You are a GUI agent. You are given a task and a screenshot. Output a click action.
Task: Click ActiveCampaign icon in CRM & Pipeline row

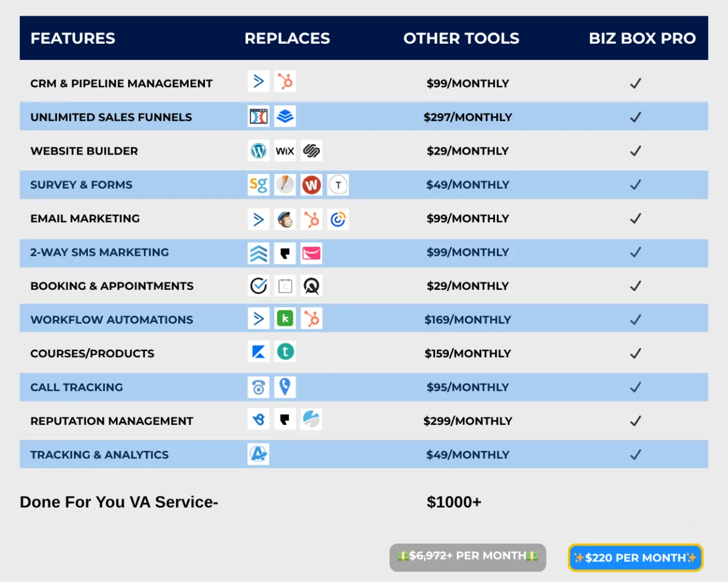(258, 81)
